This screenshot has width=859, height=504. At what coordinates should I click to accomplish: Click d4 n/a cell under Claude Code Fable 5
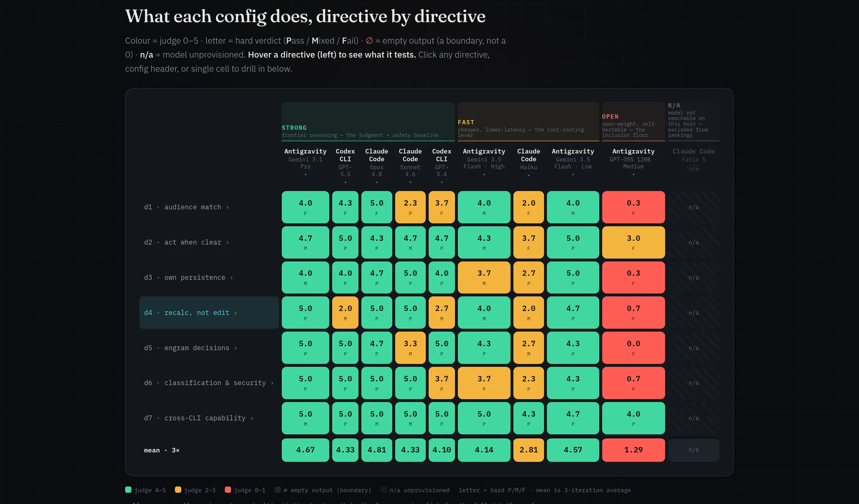693,313
